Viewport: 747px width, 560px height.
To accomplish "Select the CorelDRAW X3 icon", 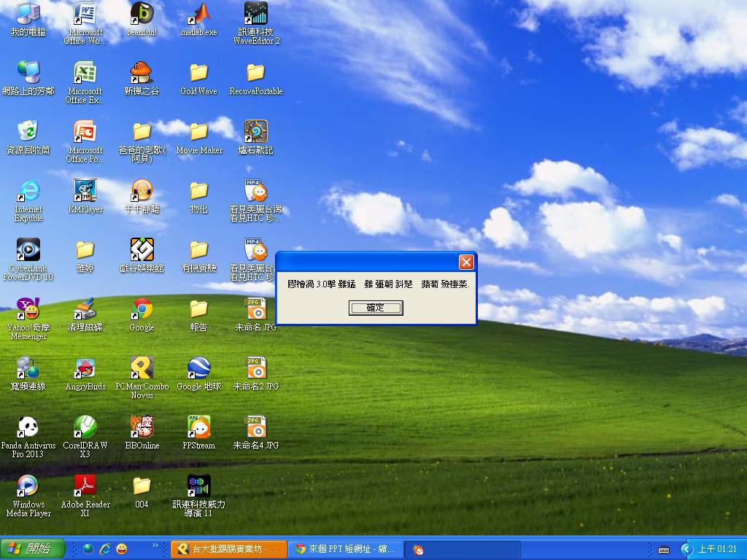I will 85,427.
